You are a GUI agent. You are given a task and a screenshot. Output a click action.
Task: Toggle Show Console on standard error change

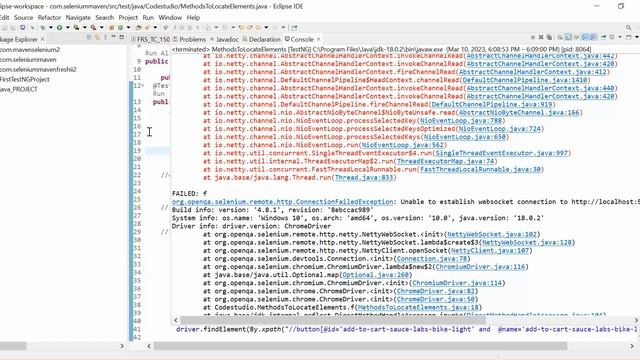coord(593,37)
